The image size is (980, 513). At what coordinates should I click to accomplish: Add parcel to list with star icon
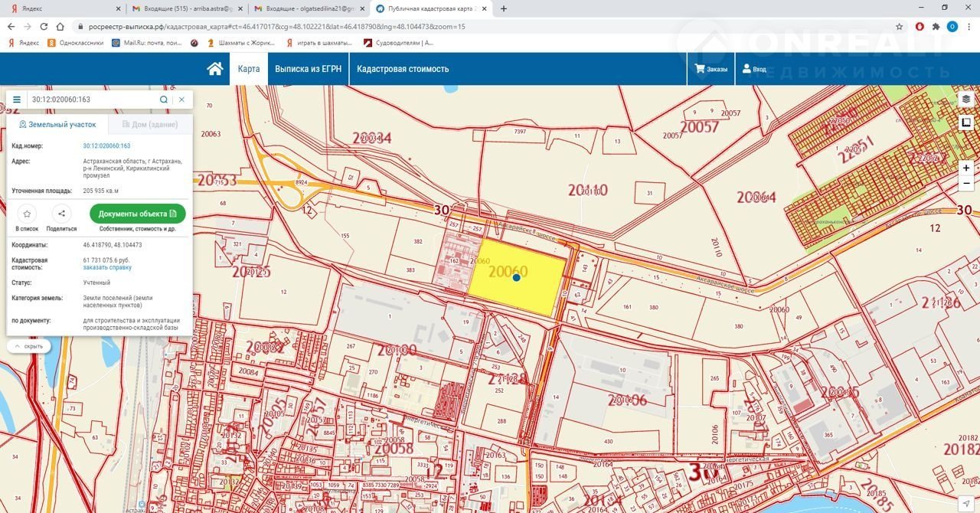(x=27, y=214)
